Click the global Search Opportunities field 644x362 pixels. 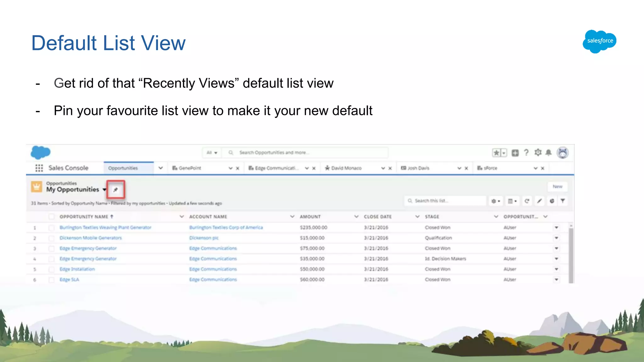click(x=305, y=153)
